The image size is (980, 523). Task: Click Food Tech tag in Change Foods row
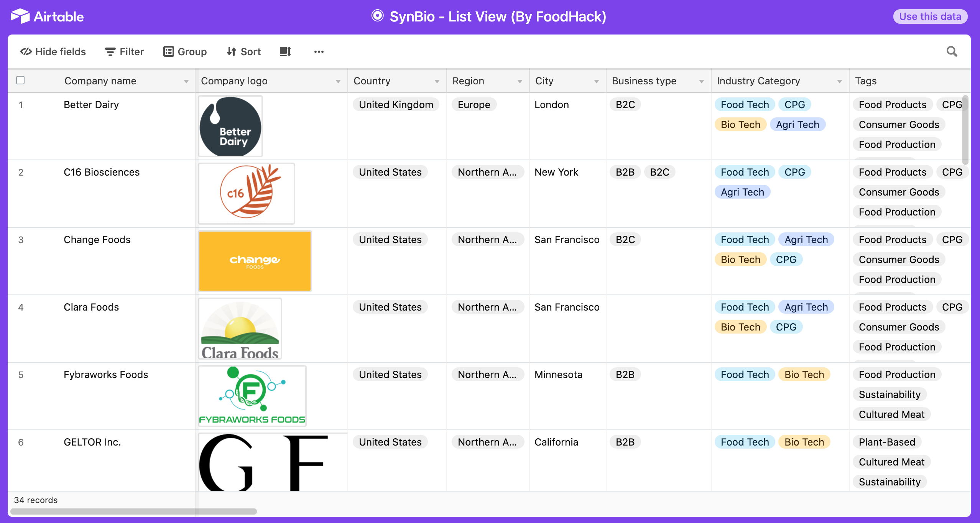pyautogui.click(x=745, y=240)
